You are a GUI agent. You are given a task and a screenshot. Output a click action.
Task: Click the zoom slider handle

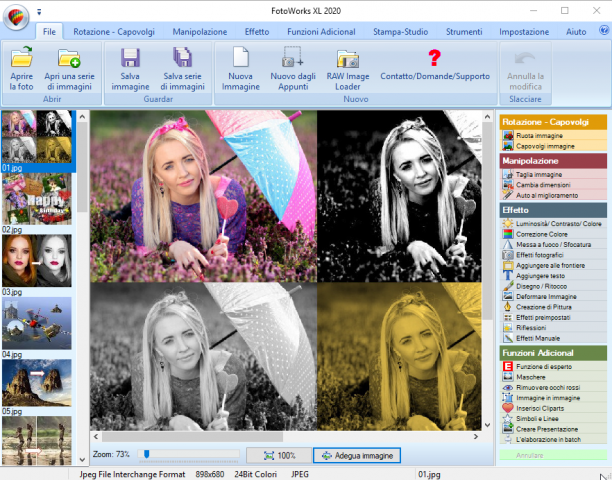tap(146, 454)
